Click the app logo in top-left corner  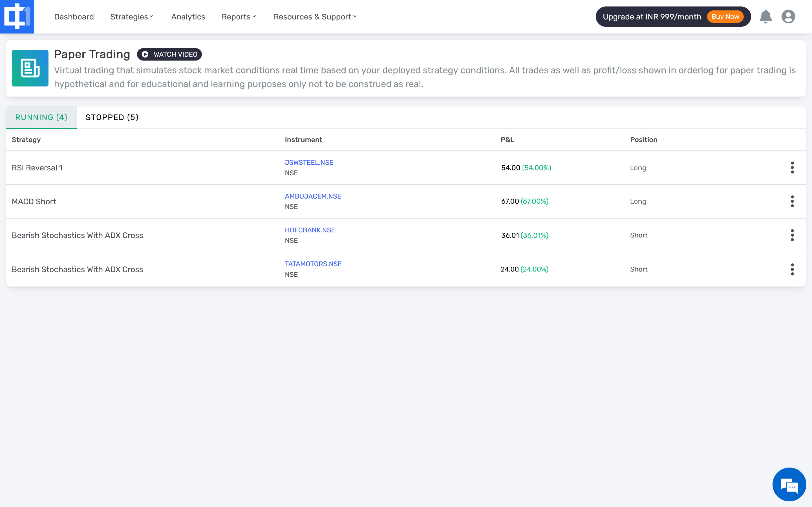17,17
